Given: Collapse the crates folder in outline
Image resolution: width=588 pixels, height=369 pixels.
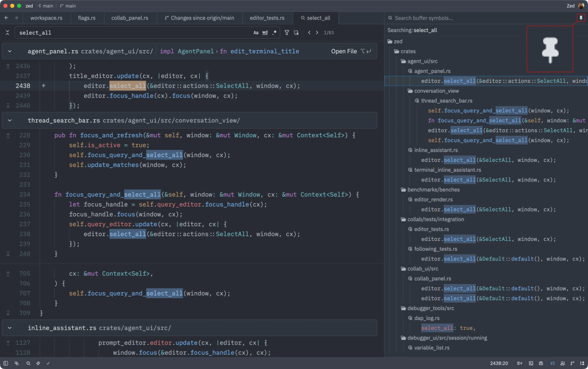Looking at the screenshot, I should click(405, 51).
